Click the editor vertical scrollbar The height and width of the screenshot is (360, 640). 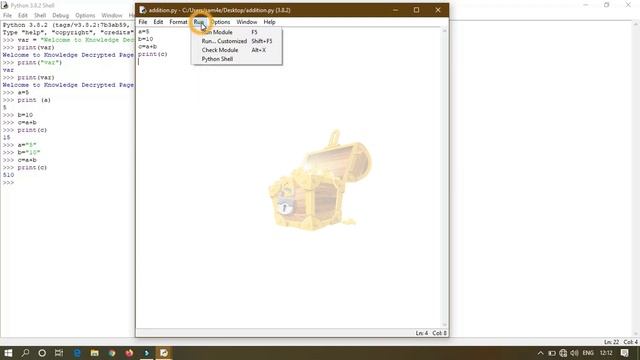pos(444,178)
